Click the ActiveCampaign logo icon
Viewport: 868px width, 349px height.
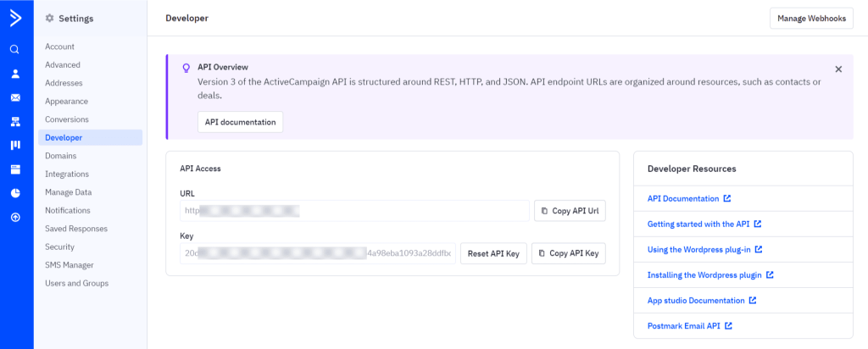click(15, 17)
